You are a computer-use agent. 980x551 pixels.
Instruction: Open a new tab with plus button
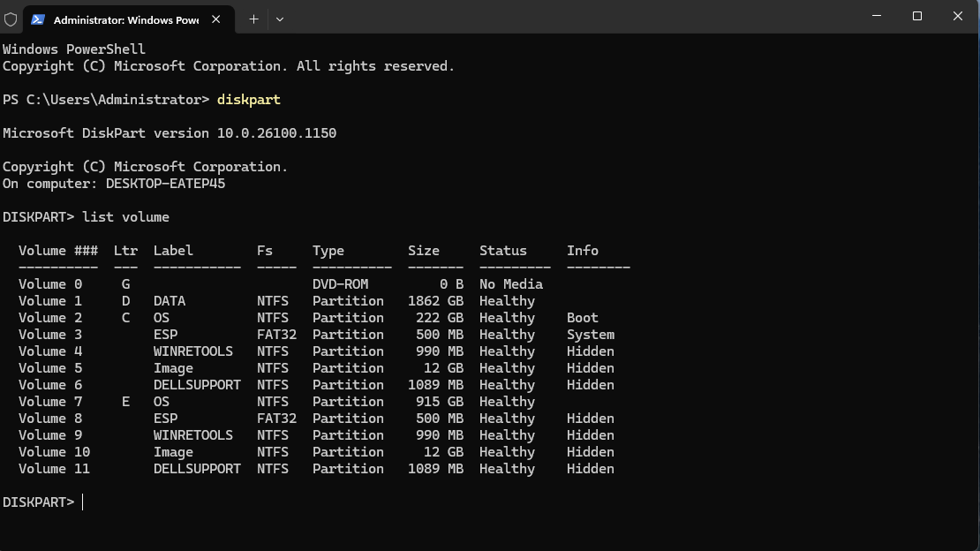click(253, 19)
